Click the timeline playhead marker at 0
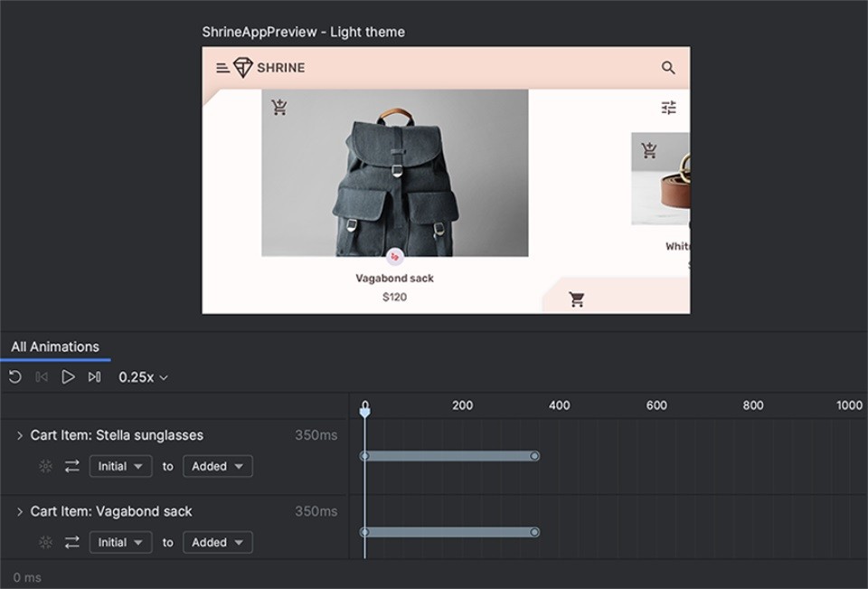 pos(364,411)
